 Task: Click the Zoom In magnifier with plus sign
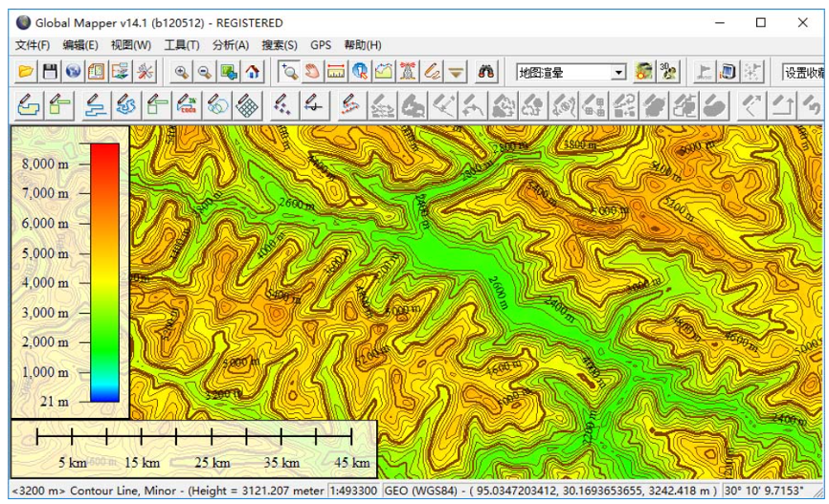[181, 72]
